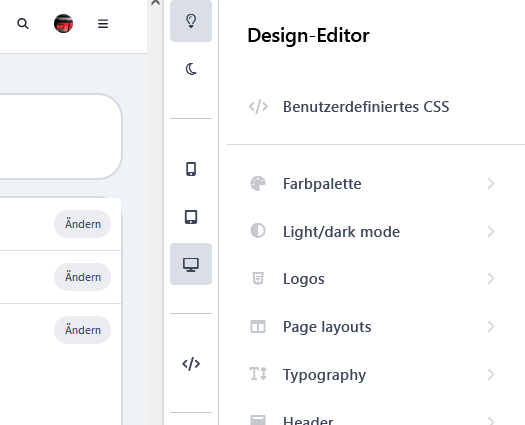Click the scrollbar beside the page preview

[x=155, y=214]
